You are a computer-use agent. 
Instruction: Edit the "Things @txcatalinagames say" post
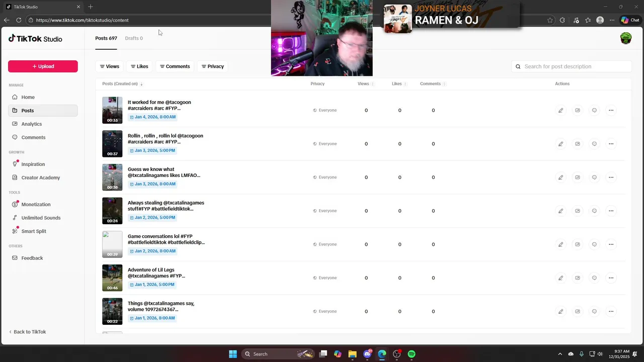click(x=560, y=311)
